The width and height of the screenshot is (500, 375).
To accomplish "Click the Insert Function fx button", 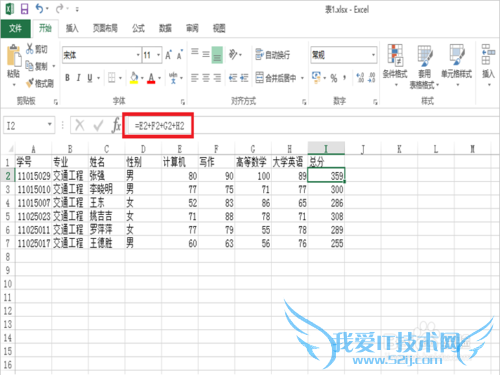I will pos(116,125).
